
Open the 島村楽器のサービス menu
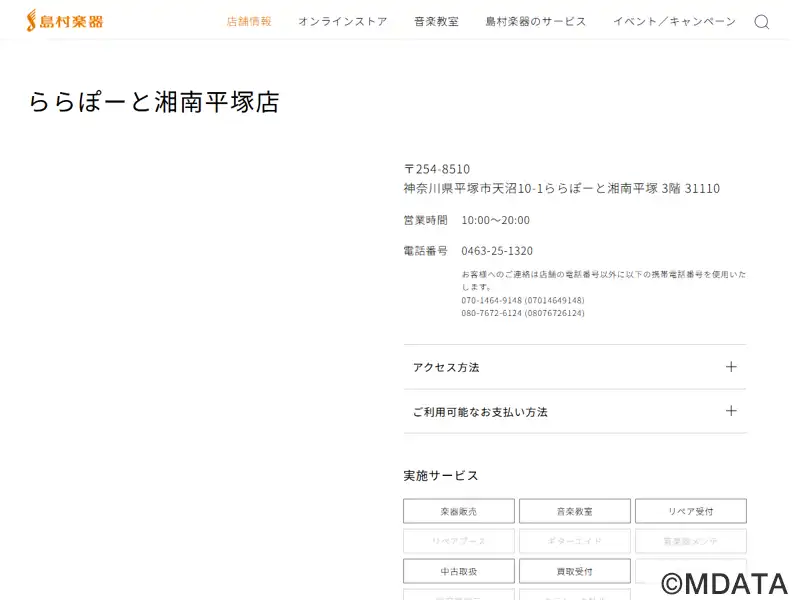click(x=536, y=21)
